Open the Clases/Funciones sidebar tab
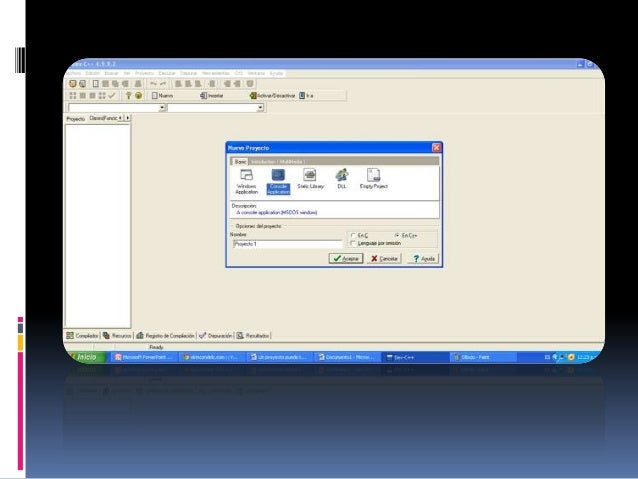The image size is (638, 479). [x=103, y=118]
